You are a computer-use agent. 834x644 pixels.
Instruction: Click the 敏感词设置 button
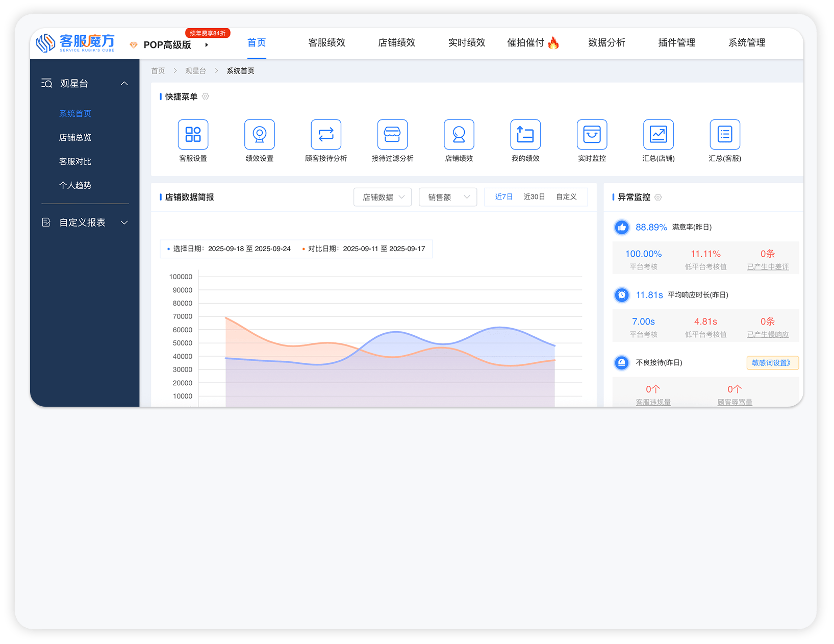[772, 363]
